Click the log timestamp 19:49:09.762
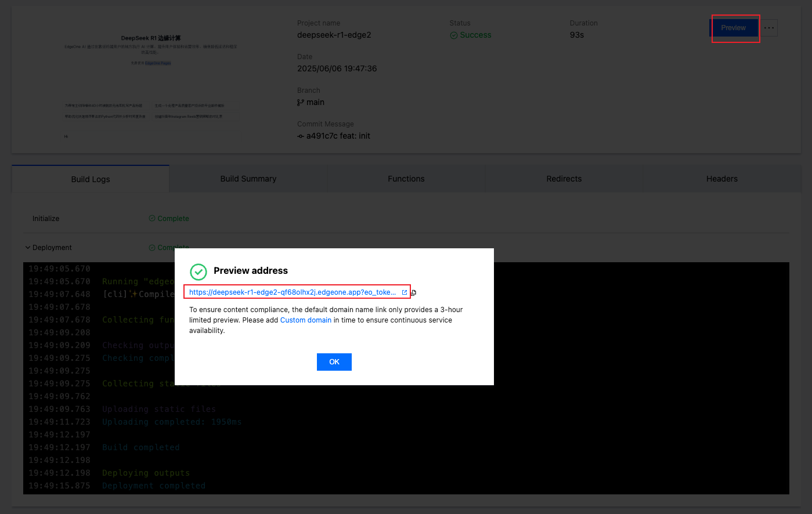Viewport: 812px width, 514px height. coord(59,397)
